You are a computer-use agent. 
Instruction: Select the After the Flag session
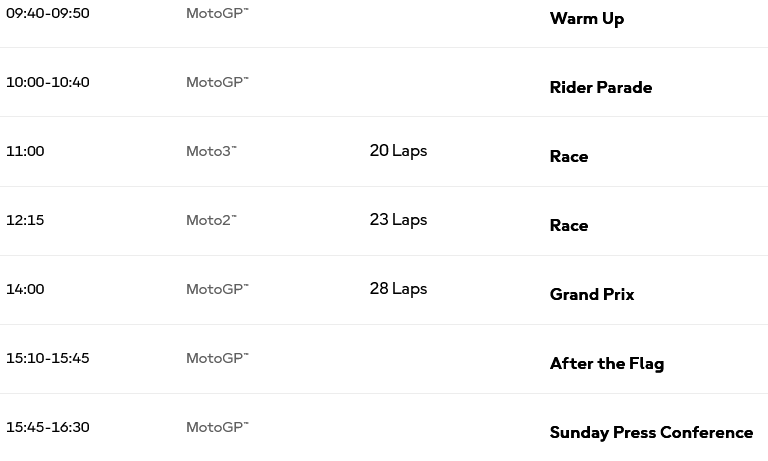click(x=607, y=364)
